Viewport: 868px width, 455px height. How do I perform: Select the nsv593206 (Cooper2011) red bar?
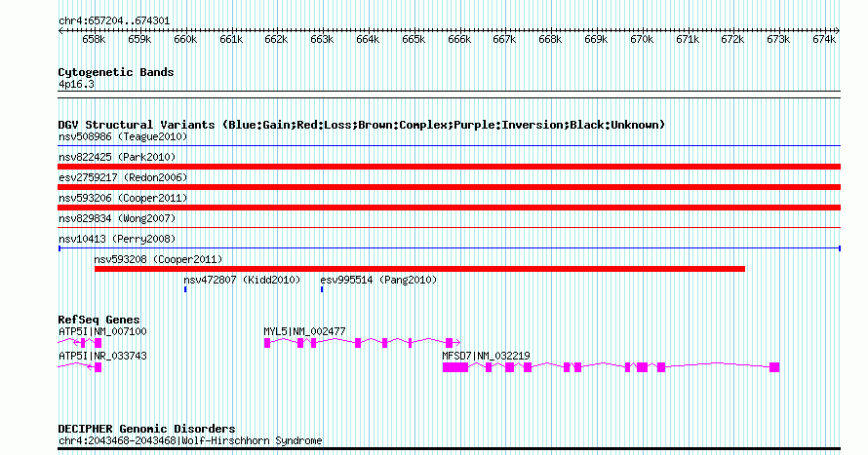[x=449, y=208]
